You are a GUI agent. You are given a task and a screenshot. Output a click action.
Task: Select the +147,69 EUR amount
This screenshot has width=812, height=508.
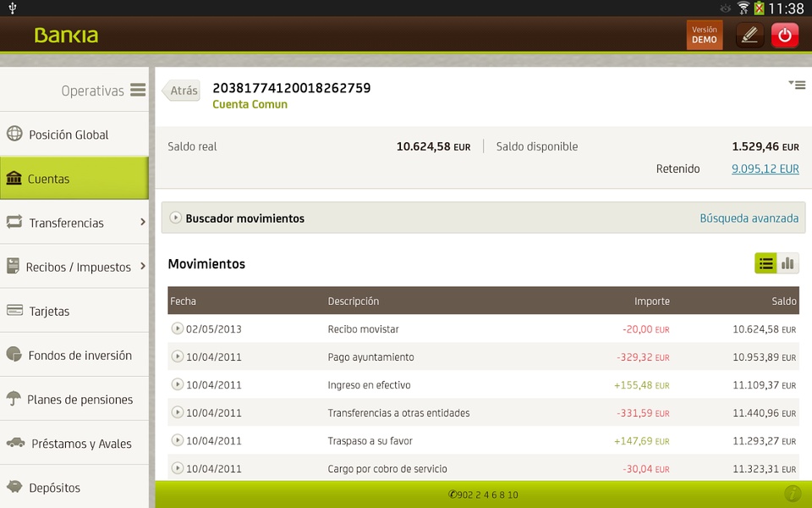point(642,441)
